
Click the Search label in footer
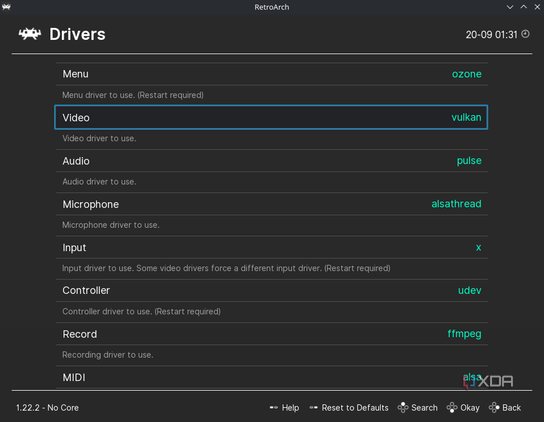pyautogui.click(x=424, y=407)
